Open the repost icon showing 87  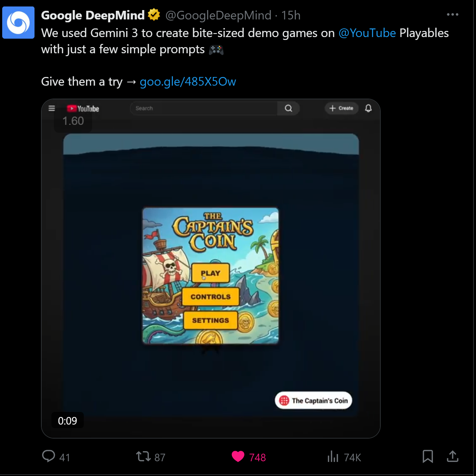click(x=143, y=457)
